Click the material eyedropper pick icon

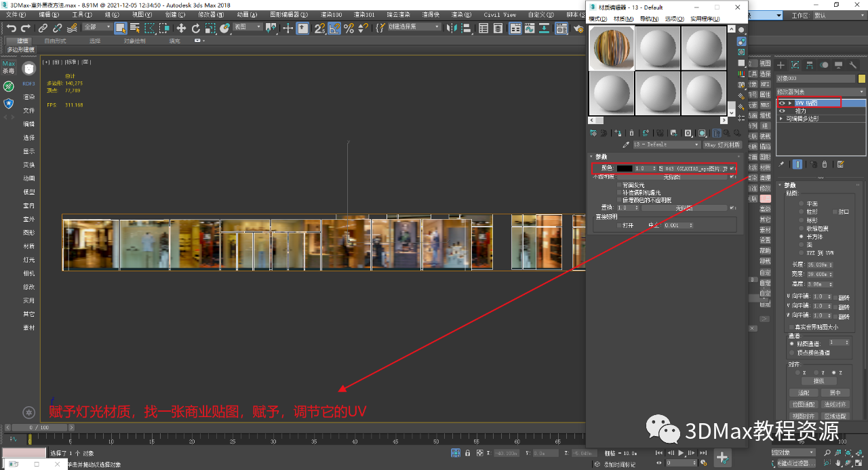pos(627,145)
